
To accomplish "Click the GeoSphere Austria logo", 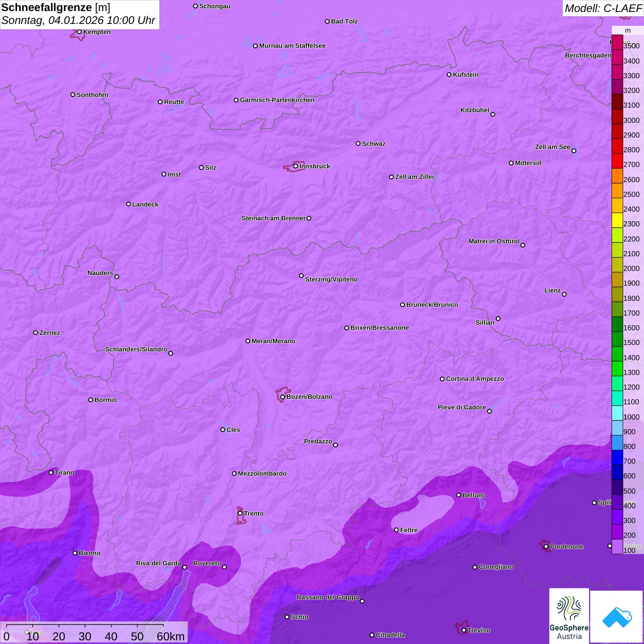I will [x=569, y=616].
